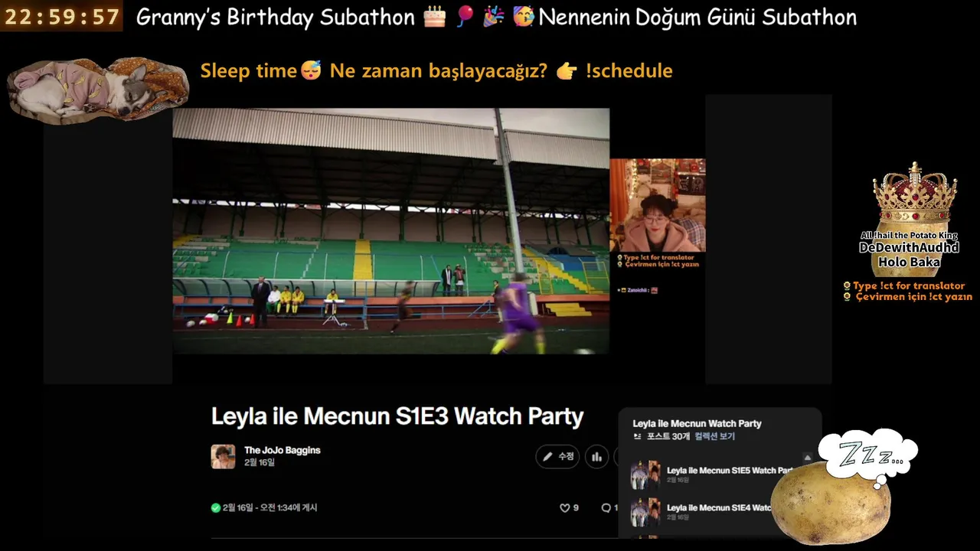Open Leyla ile Mecnun S1E4 Watch Party post
The height and width of the screenshot is (551, 980).
(718, 507)
